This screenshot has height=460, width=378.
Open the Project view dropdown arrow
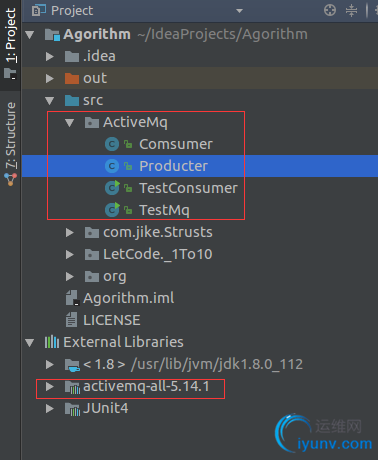(239, 11)
